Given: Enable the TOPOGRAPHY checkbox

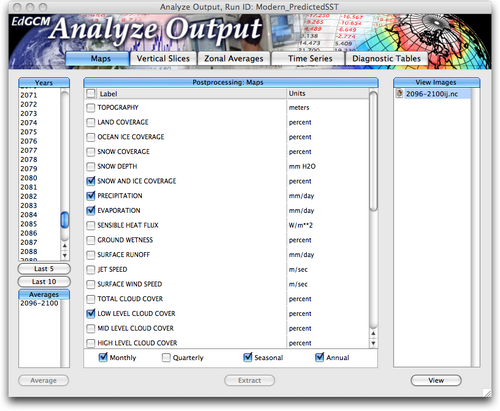Looking at the screenshot, I should 90,108.
